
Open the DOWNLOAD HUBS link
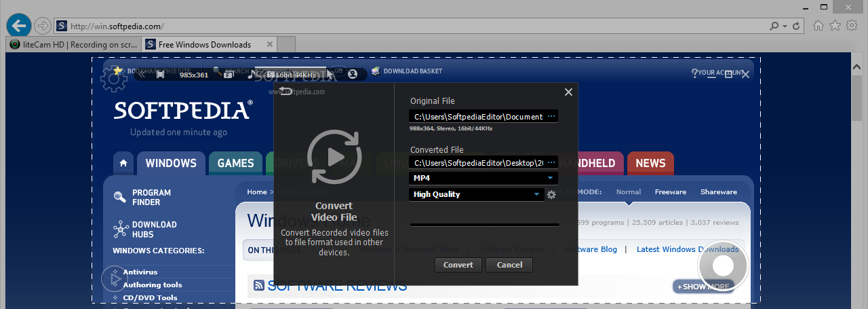154,230
